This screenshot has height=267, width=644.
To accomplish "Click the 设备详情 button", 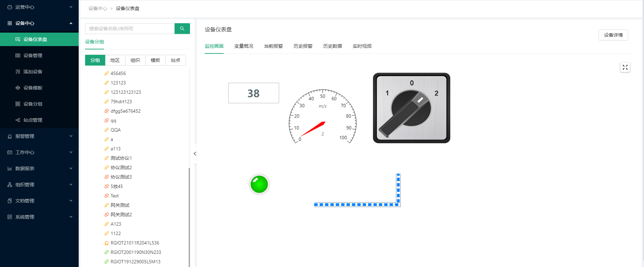I will (x=613, y=35).
